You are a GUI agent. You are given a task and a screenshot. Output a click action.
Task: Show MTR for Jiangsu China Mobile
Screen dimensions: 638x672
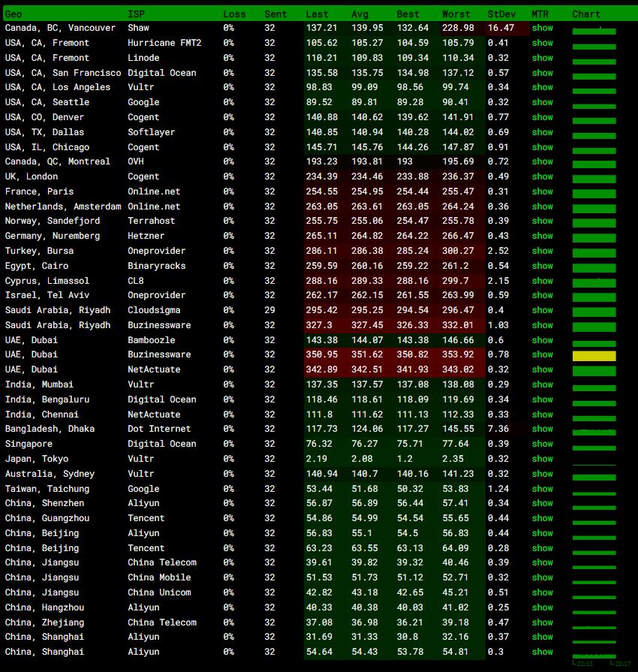[x=542, y=577]
